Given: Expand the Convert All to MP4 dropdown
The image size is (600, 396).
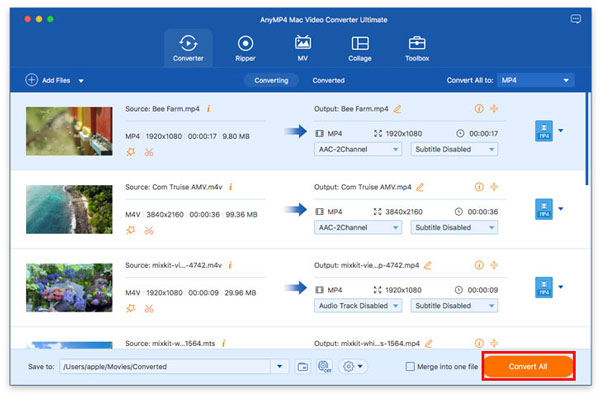Looking at the screenshot, I should click(535, 80).
